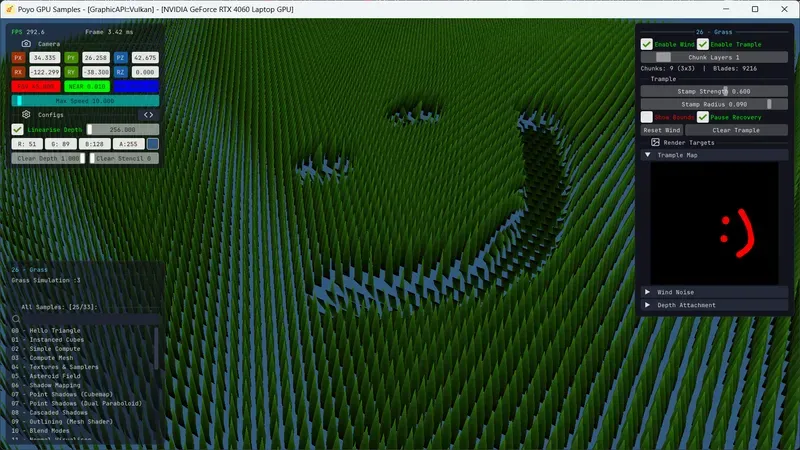Uncheck the Pause Recovery checkbox

[x=703, y=117]
